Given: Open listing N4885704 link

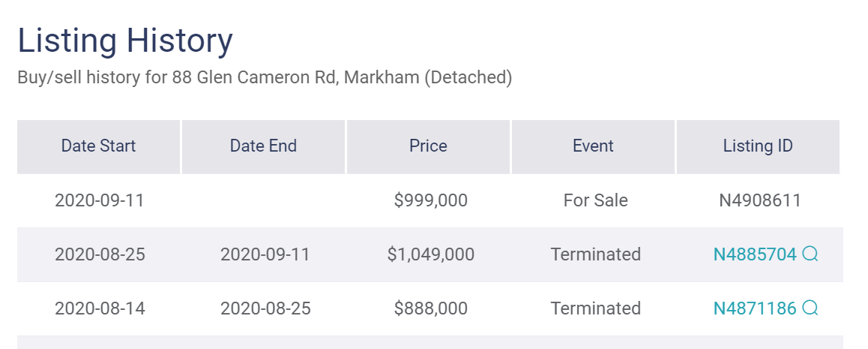Looking at the screenshot, I should [x=755, y=254].
